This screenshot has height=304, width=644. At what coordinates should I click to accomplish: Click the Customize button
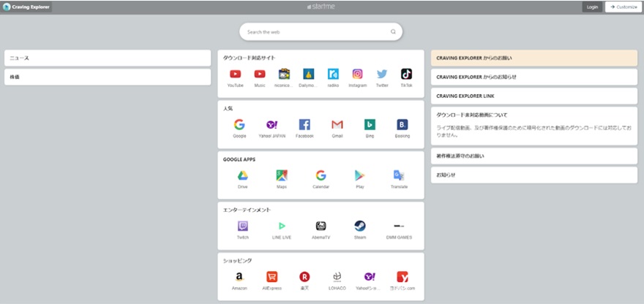click(624, 7)
